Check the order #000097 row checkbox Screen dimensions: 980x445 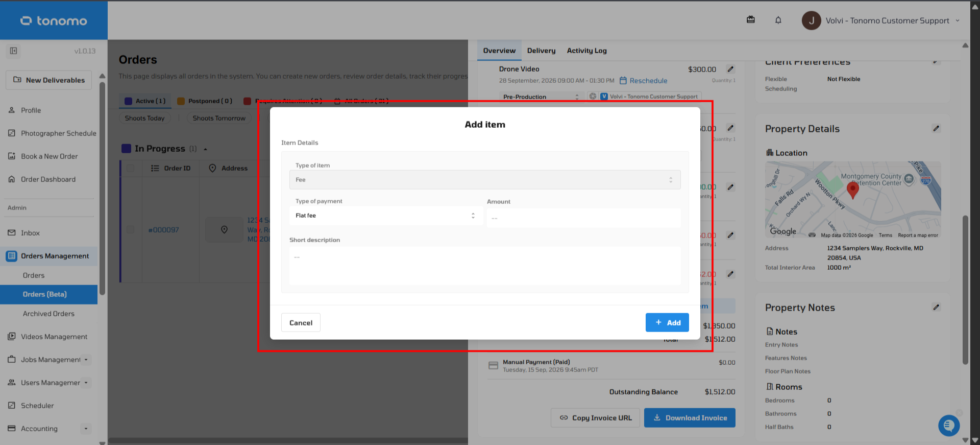pyautogui.click(x=131, y=230)
